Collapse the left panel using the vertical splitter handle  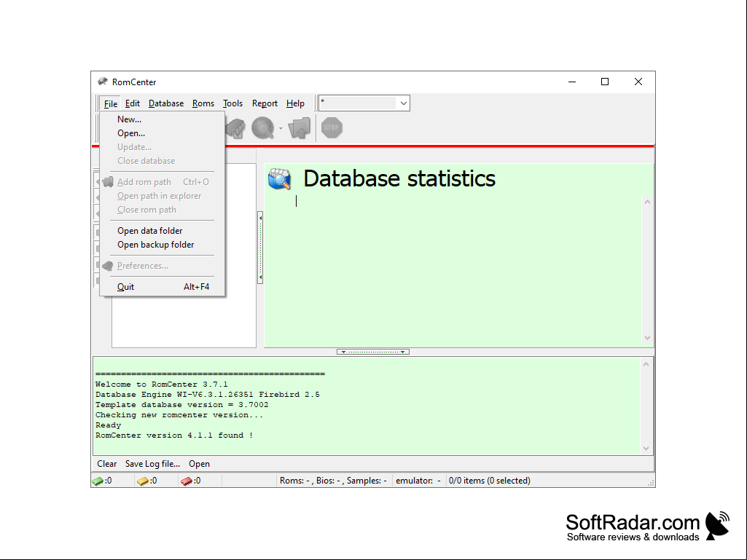coord(260,248)
